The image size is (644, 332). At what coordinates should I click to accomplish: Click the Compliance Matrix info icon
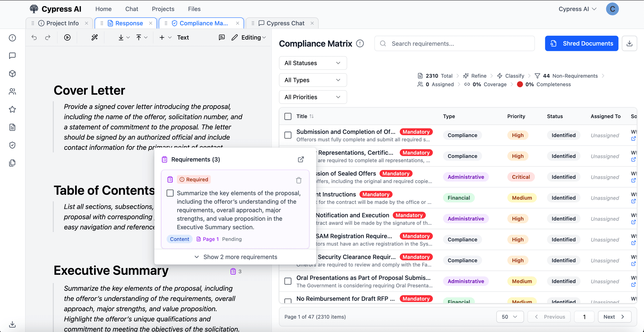point(360,44)
